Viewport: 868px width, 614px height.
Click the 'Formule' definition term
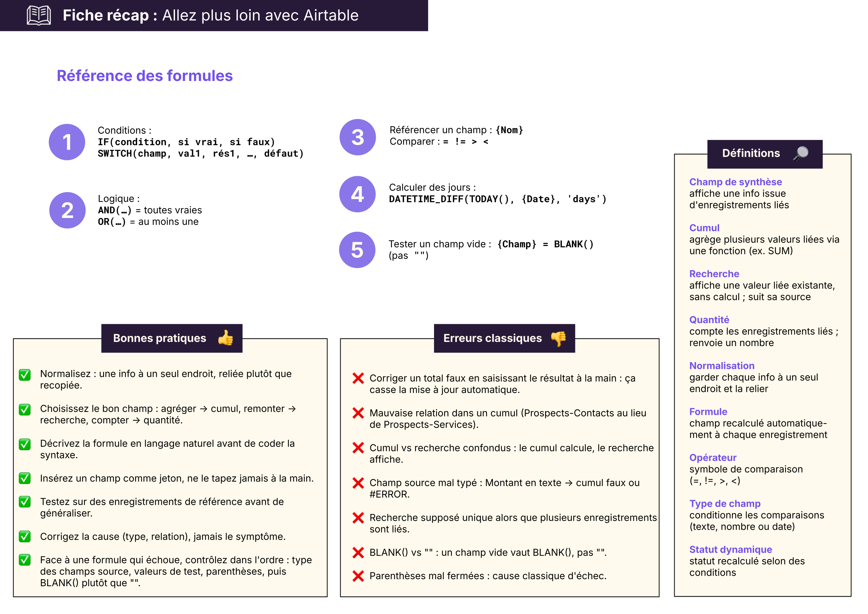(708, 412)
